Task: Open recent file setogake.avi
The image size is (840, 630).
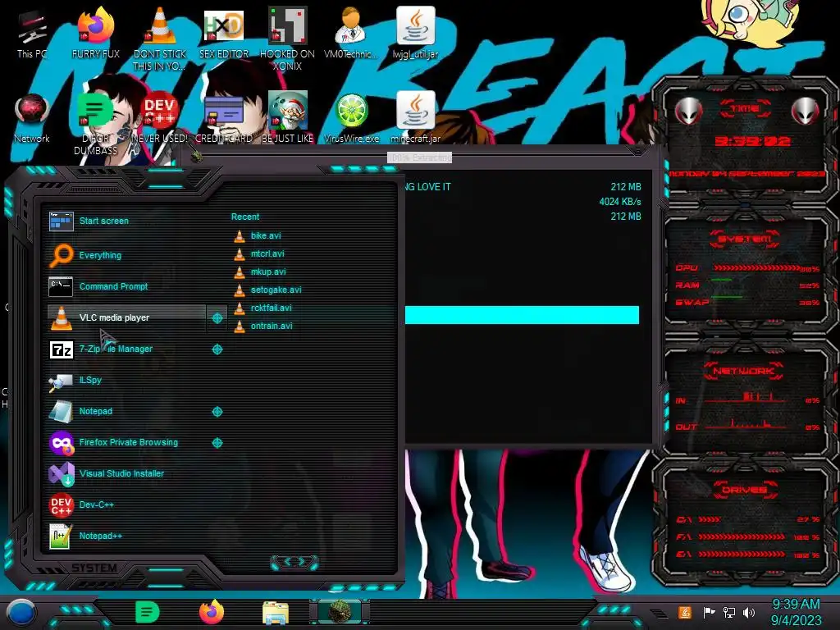Action: [x=268, y=290]
